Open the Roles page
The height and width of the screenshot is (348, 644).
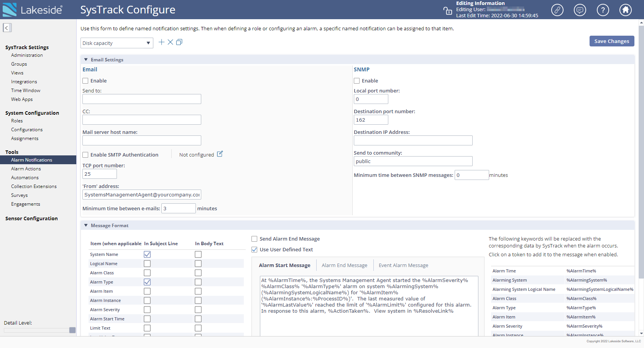tap(17, 121)
